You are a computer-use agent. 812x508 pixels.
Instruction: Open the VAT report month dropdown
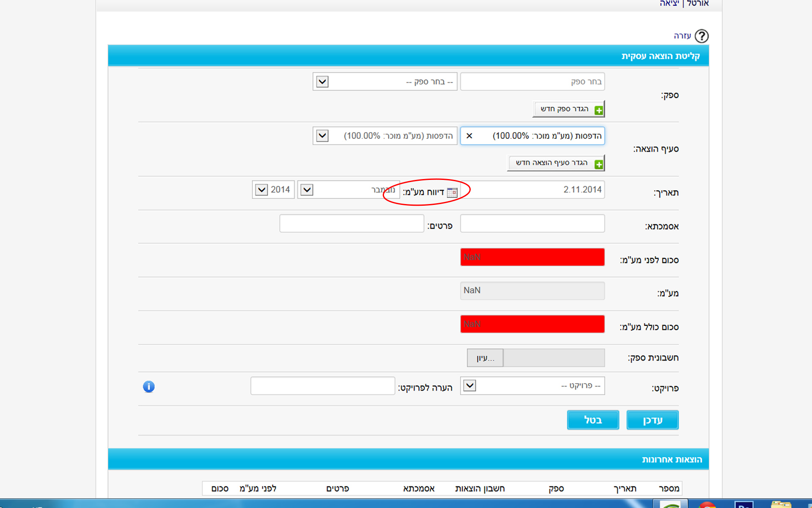click(307, 190)
